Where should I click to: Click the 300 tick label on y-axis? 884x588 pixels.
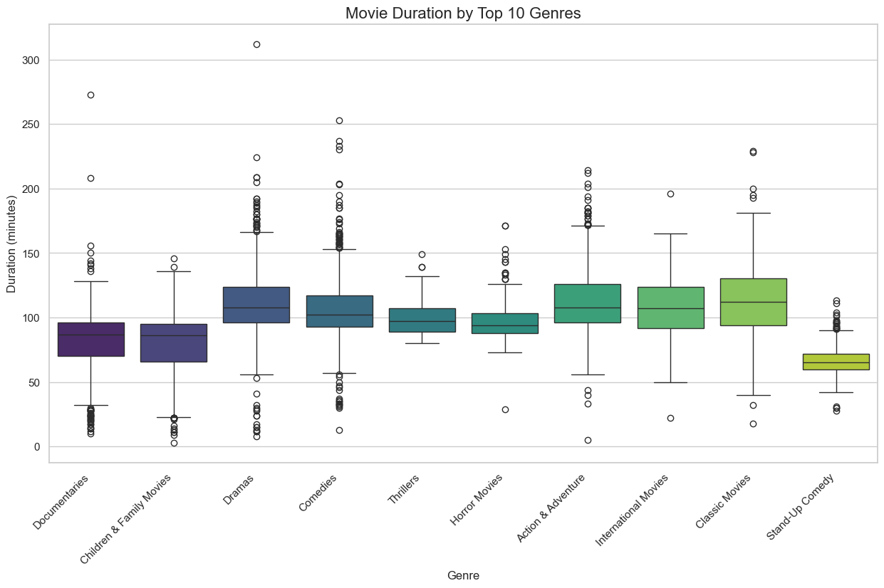[x=31, y=61]
